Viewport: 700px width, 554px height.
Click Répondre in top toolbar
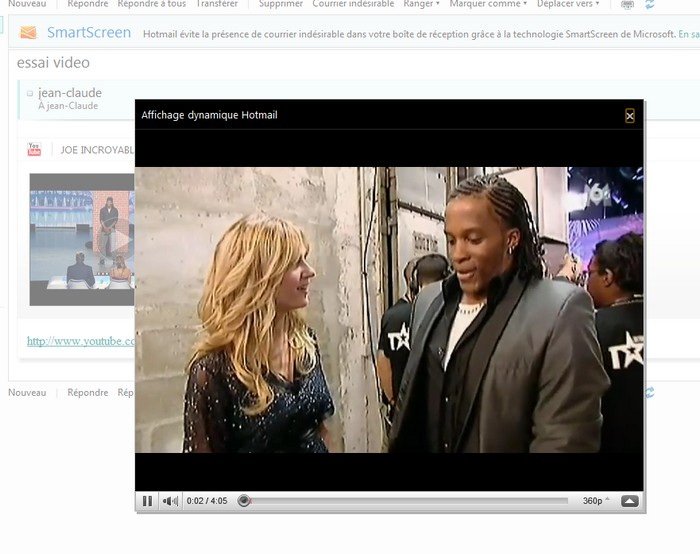pyautogui.click(x=88, y=4)
